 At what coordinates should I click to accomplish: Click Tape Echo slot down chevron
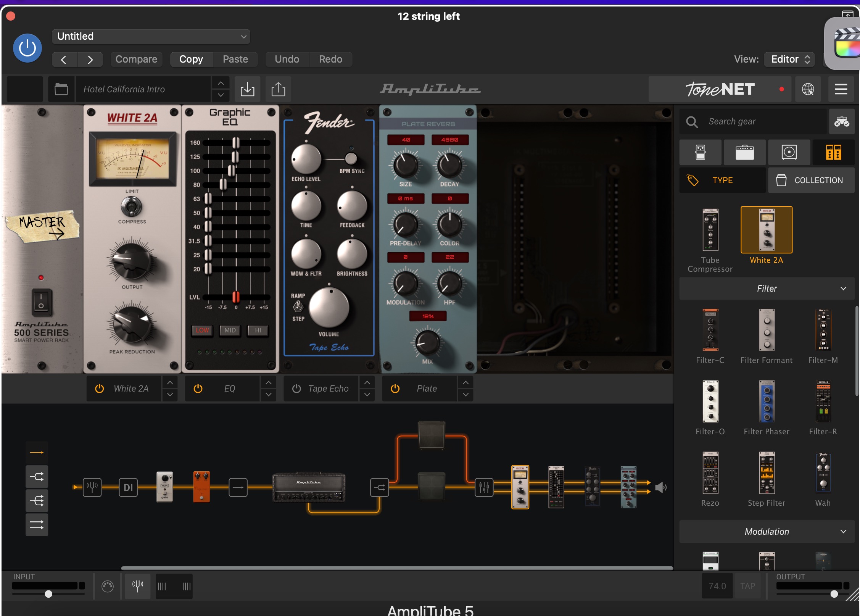[x=367, y=395]
